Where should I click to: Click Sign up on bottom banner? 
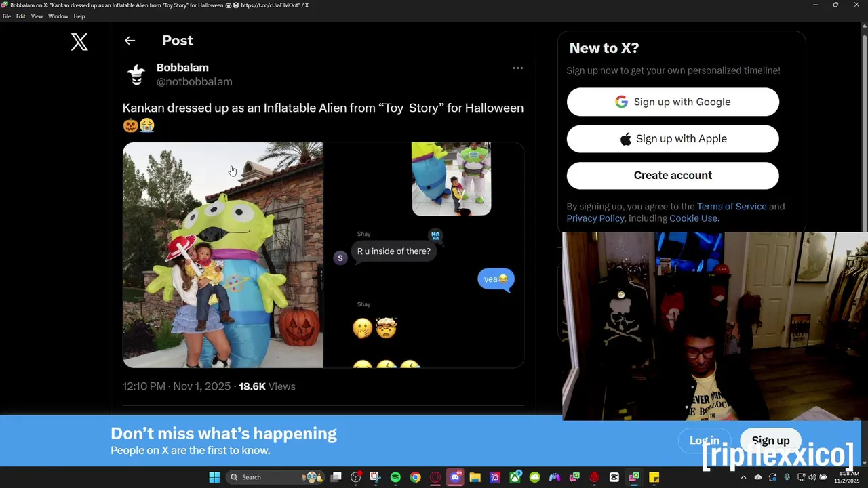[x=770, y=441]
